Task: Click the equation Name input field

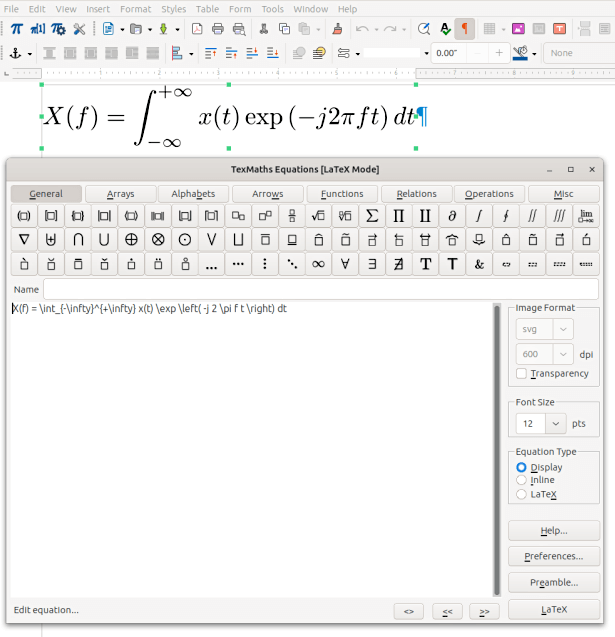Action: [264, 289]
